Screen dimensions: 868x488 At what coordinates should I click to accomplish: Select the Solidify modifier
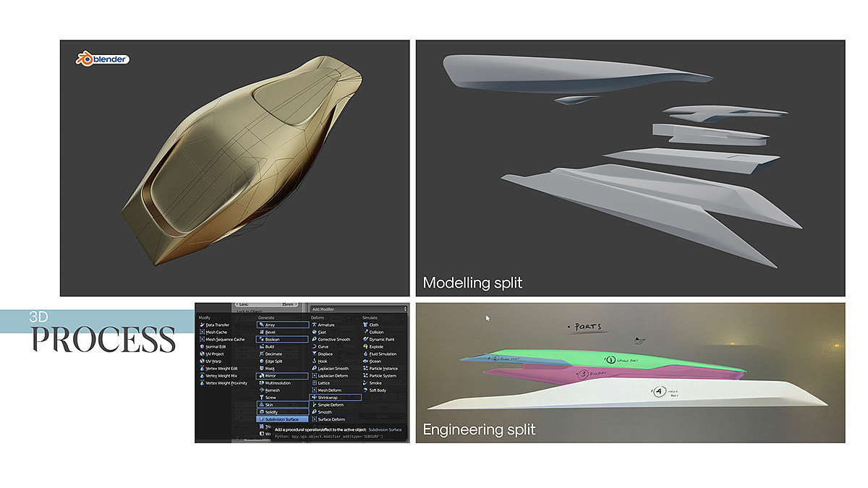click(x=282, y=411)
